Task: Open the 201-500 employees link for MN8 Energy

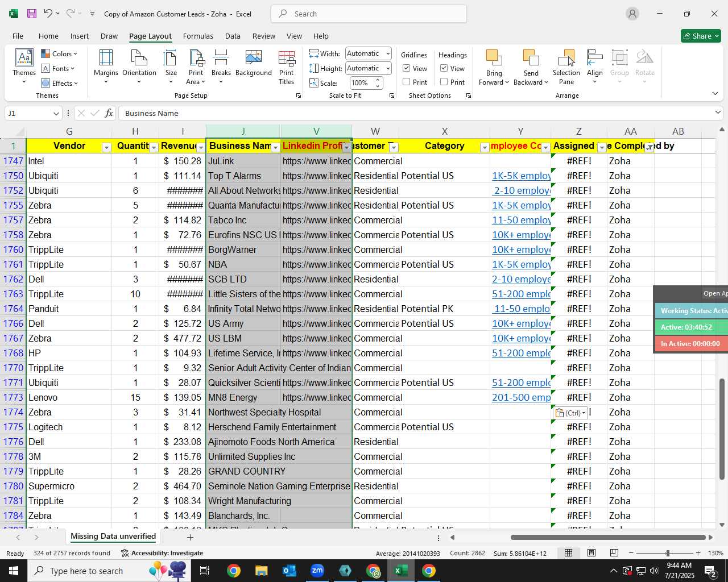Action: (521, 397)
